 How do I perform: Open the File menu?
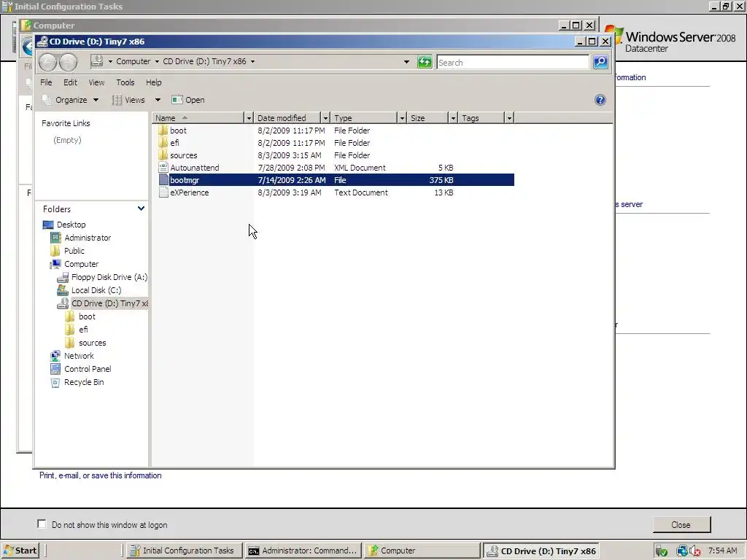[46, 82]
